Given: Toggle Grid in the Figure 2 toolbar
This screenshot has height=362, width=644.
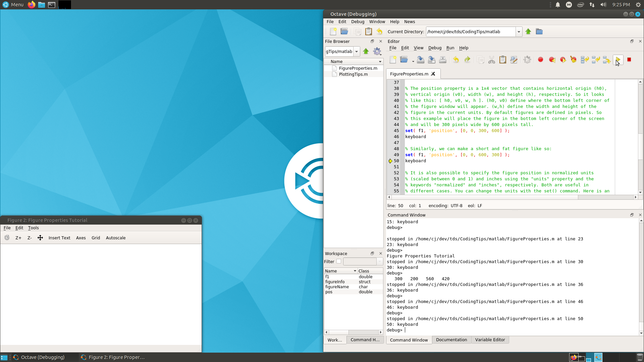Looking at the screenshot, I should point(96,238).
